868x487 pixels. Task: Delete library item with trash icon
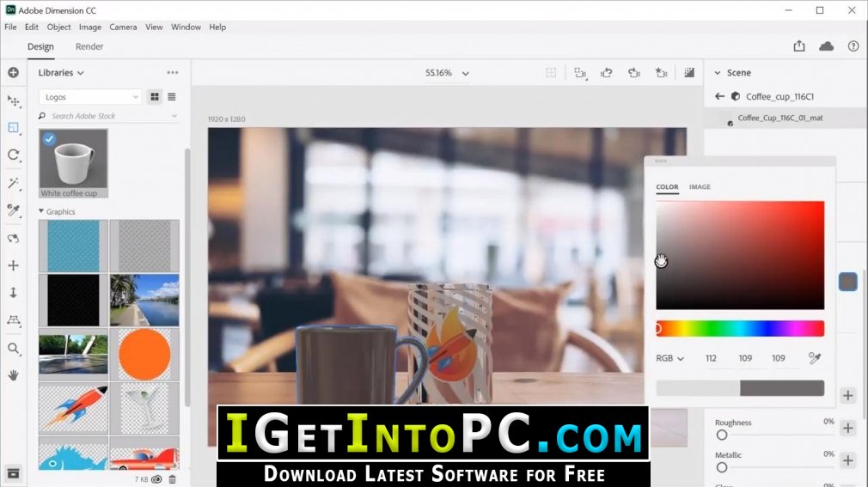coord(172,479)
